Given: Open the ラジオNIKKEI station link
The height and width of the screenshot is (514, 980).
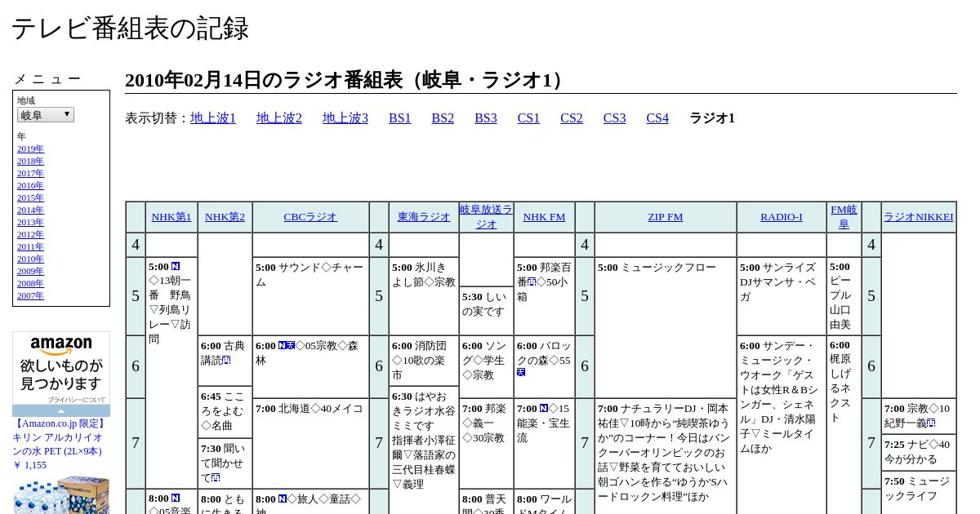Looking at the screenshot, I should (919, 217).
